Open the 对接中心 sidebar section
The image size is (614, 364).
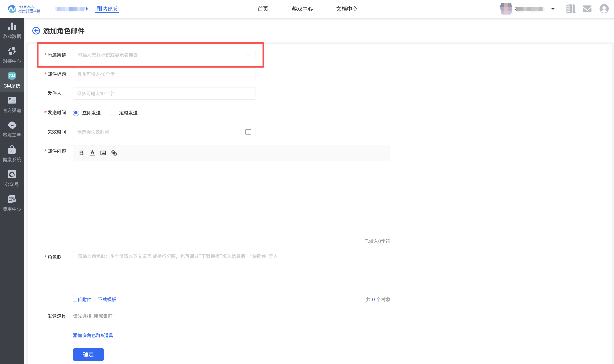[12, 55]
